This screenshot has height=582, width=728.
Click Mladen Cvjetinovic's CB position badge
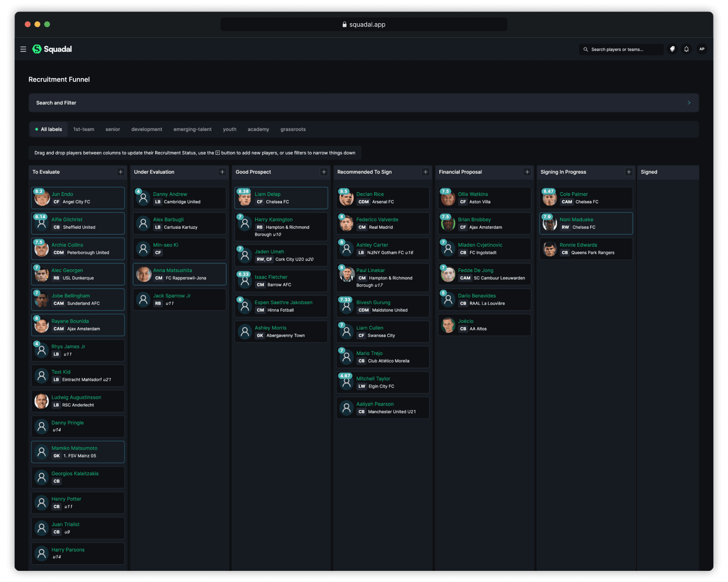tap(463, 253)
